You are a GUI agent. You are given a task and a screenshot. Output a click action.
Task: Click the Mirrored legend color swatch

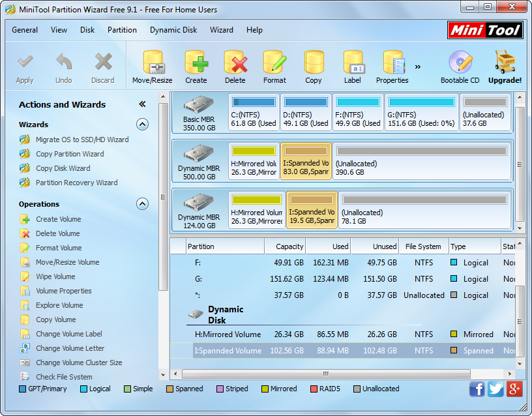point(265,389)
